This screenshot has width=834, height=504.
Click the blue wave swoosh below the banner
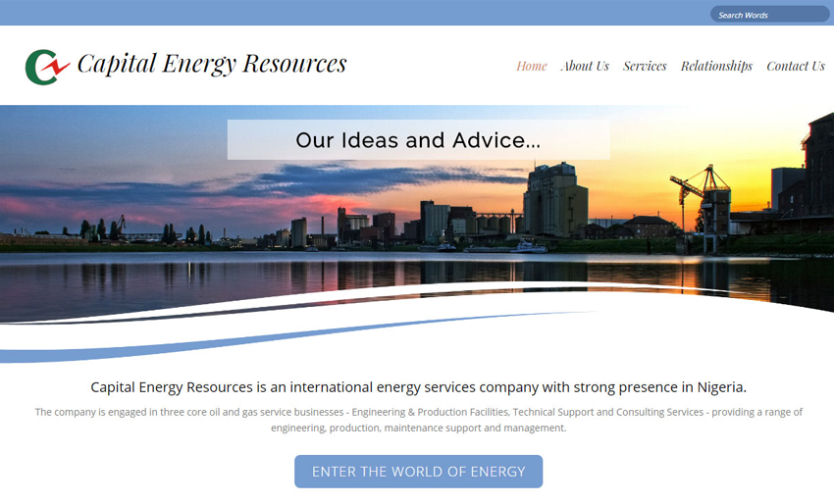click(245, 338)
